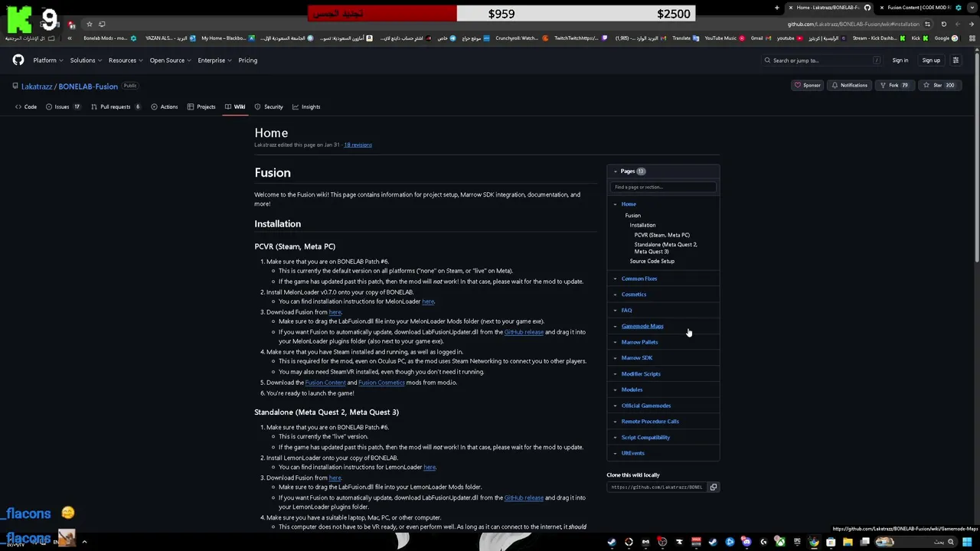
Task: Click the Fork button
Action: pos(893,85)
